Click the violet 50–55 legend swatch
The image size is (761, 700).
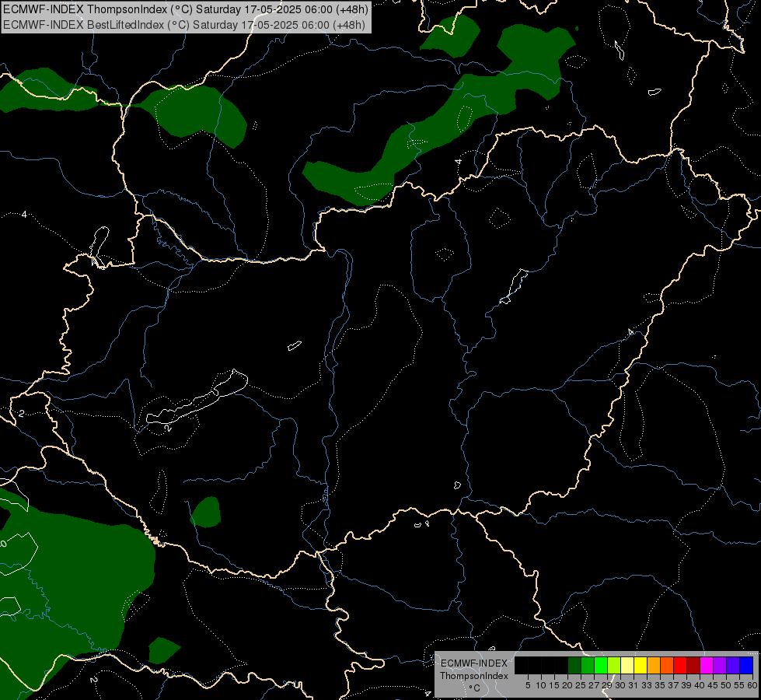click(733, 665)
